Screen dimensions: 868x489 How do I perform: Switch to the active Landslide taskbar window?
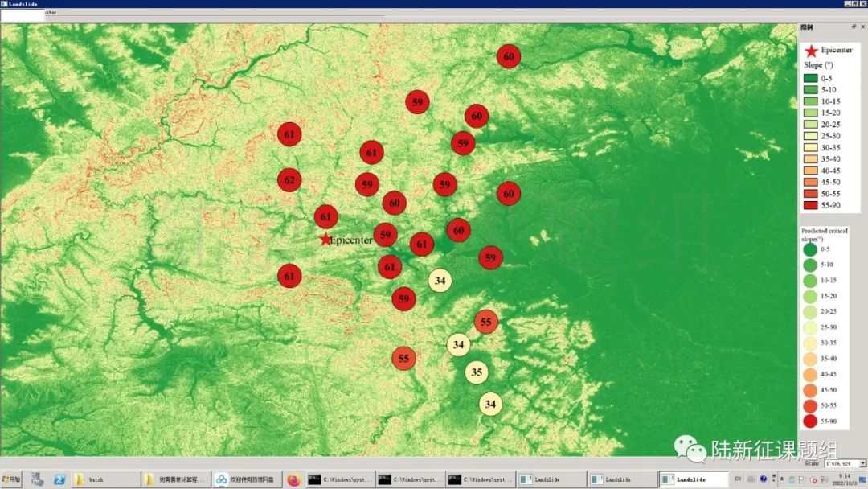point(691,479)
